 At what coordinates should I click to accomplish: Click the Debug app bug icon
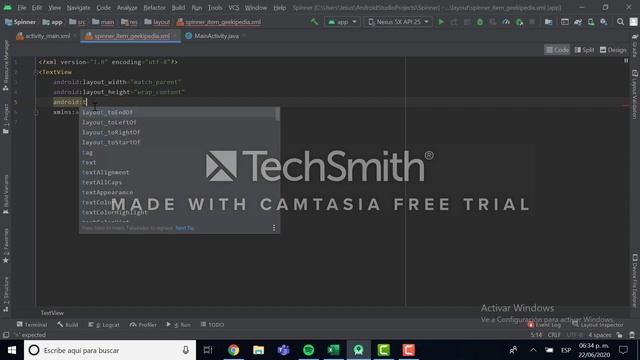[x=480, y=22]
